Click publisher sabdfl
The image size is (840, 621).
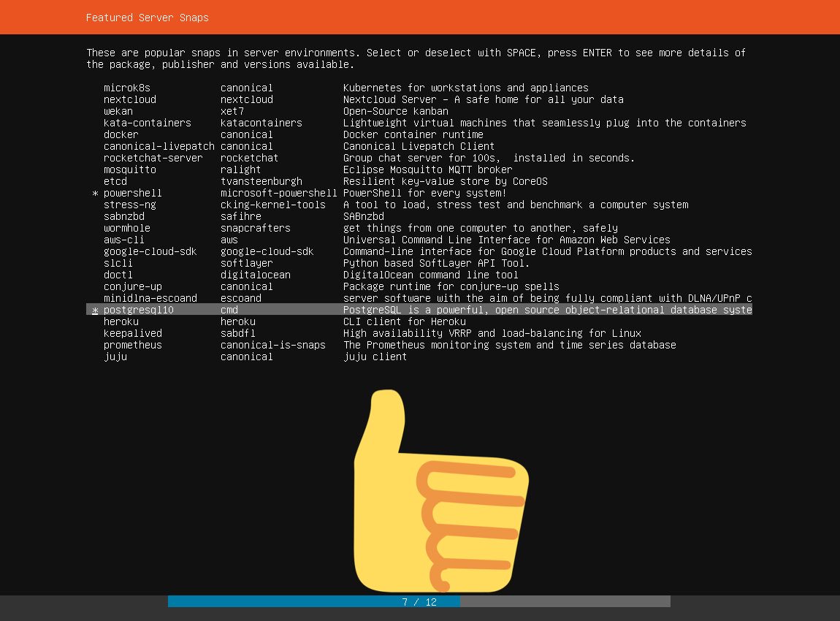[x=237, y=333]
